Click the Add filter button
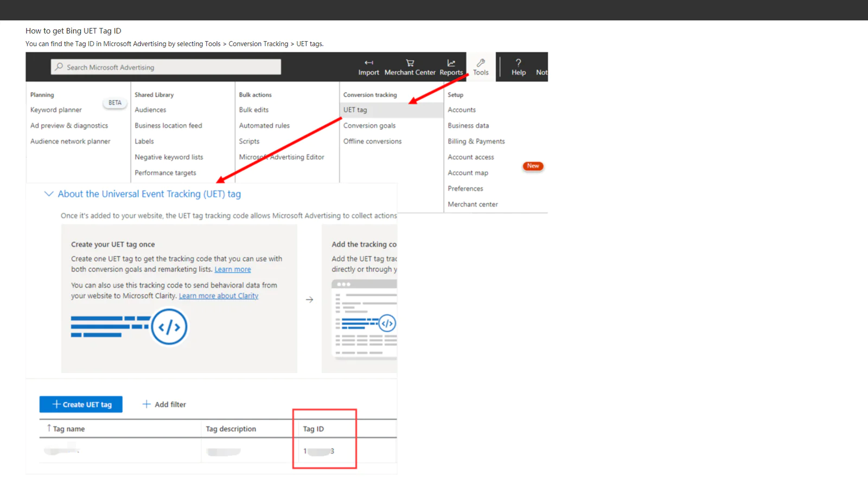This screenshot has width=868, height=488. pyautogui.click(x=164, y=404)
